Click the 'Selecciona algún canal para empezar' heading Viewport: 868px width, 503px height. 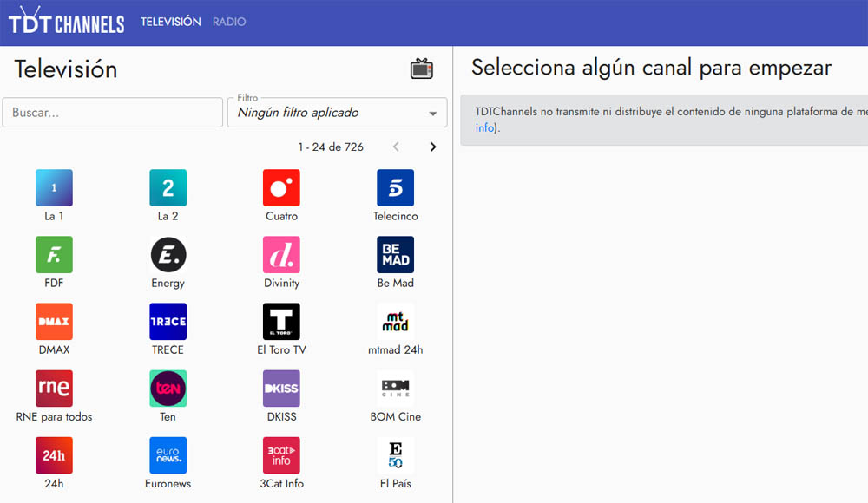651,68
